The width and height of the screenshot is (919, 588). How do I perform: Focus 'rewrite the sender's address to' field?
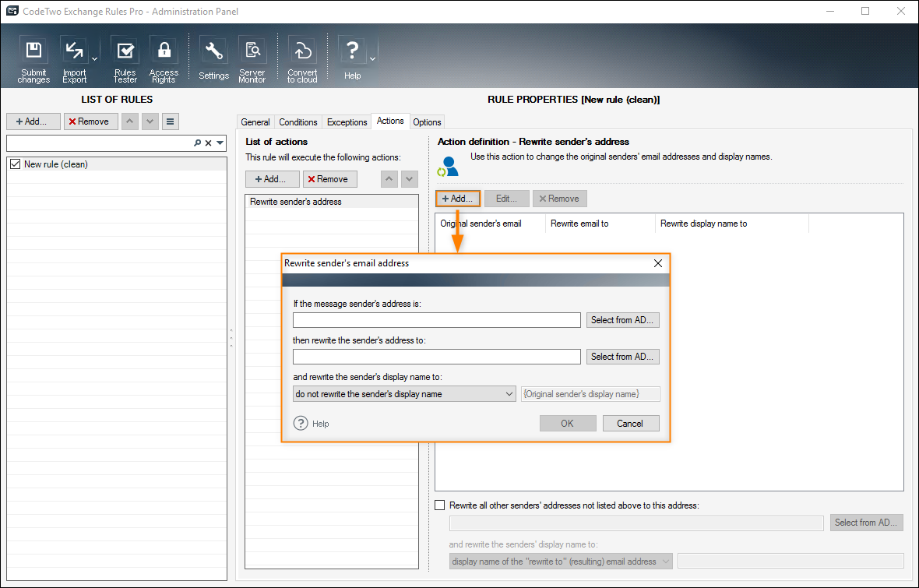(x=437, y=357)
